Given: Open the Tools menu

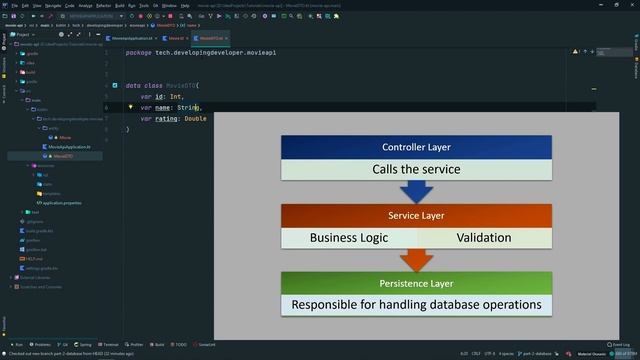Looking at the screenshot, I should point(144,6).
